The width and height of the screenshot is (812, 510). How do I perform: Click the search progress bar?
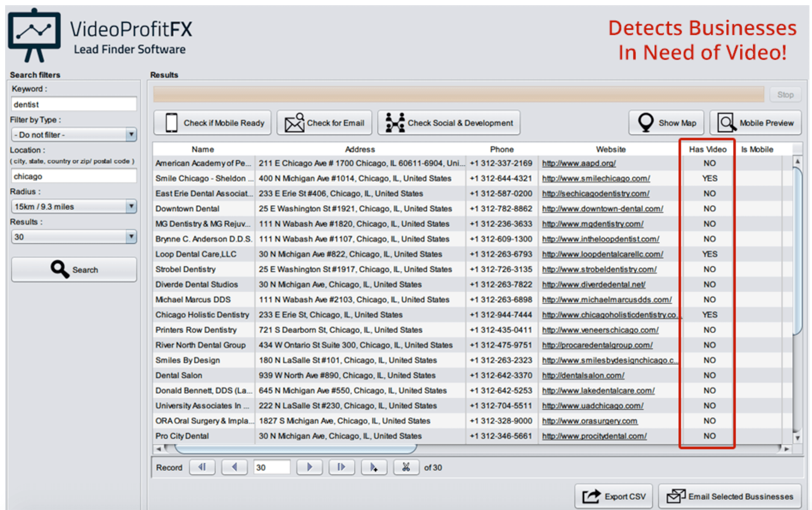pos(459,95)
